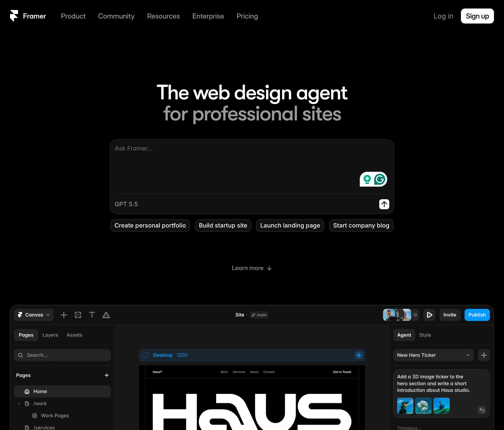The height and width of the screenshot is (430, 504).
Task: Open the first attached image thumbnail
Action: [405, 406]
